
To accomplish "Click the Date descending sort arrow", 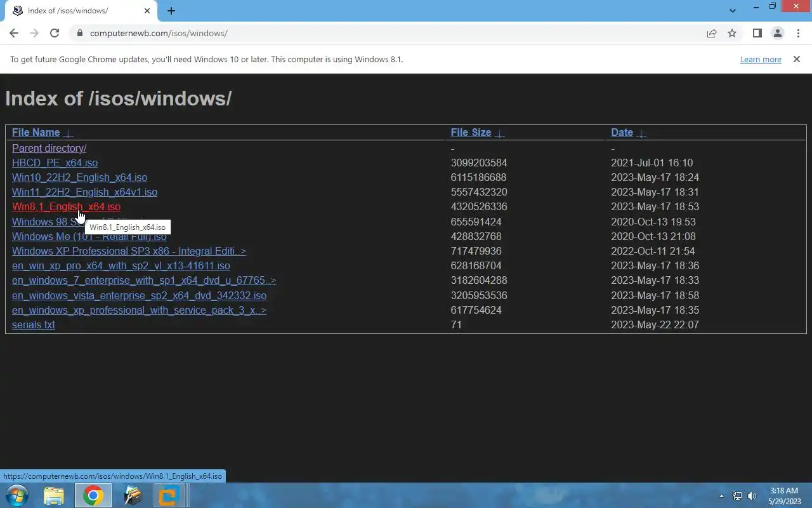I will [x=641, y=133].
